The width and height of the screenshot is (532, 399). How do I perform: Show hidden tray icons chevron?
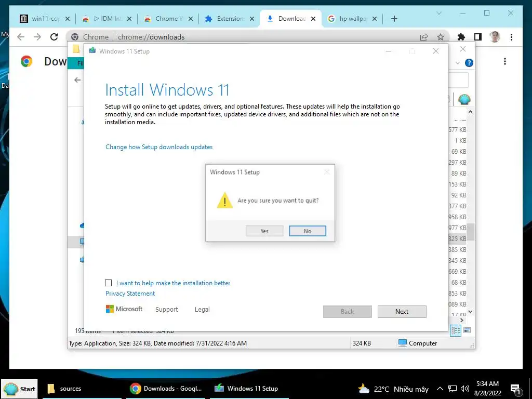(440, 389)
